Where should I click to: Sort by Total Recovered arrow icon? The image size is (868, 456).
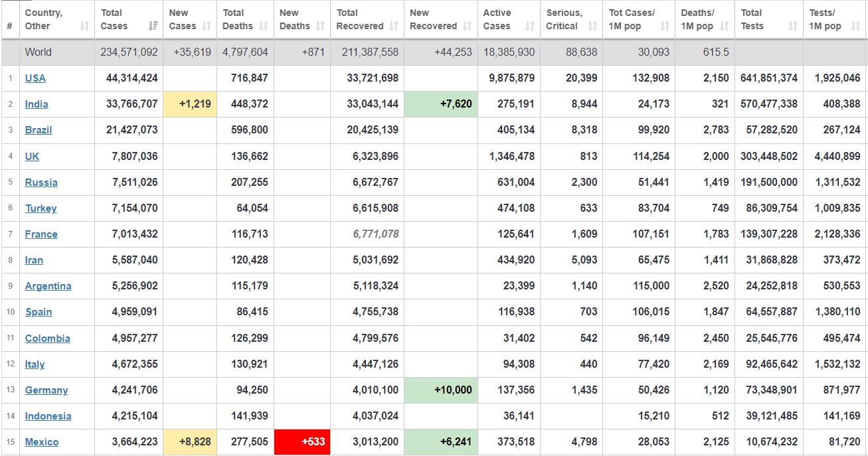[394, 27]
